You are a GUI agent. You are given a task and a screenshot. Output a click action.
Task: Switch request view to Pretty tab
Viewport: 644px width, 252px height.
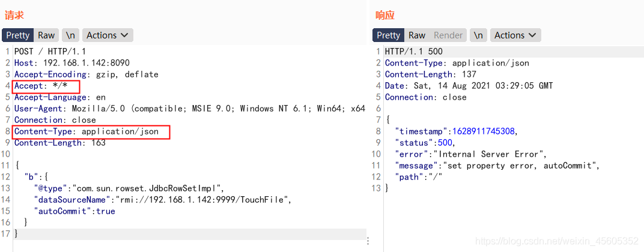click(x=17, y=35)
